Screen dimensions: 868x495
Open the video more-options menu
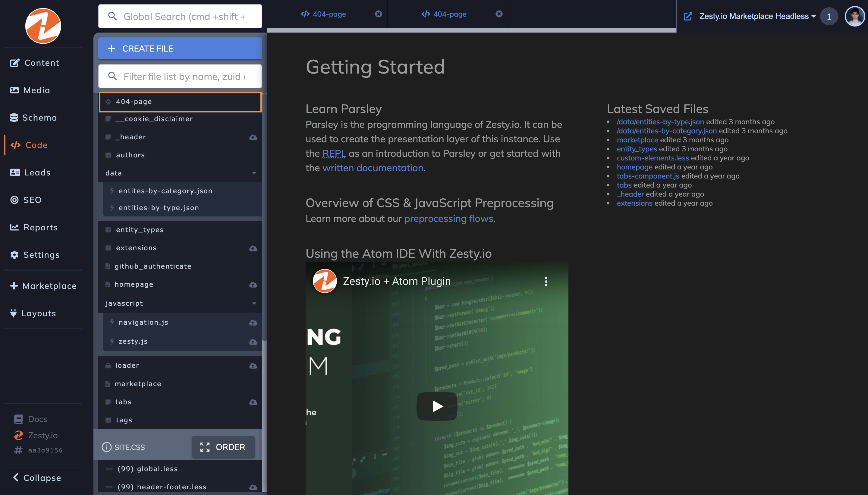point(546,282)
